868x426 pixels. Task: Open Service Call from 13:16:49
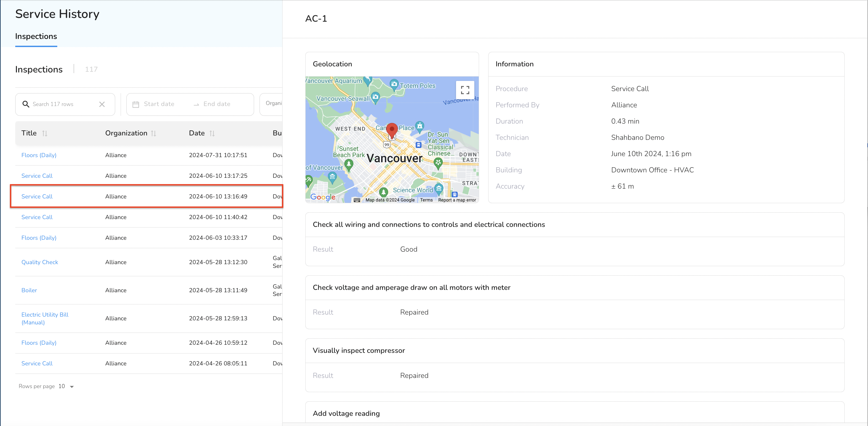click(37, 196)
